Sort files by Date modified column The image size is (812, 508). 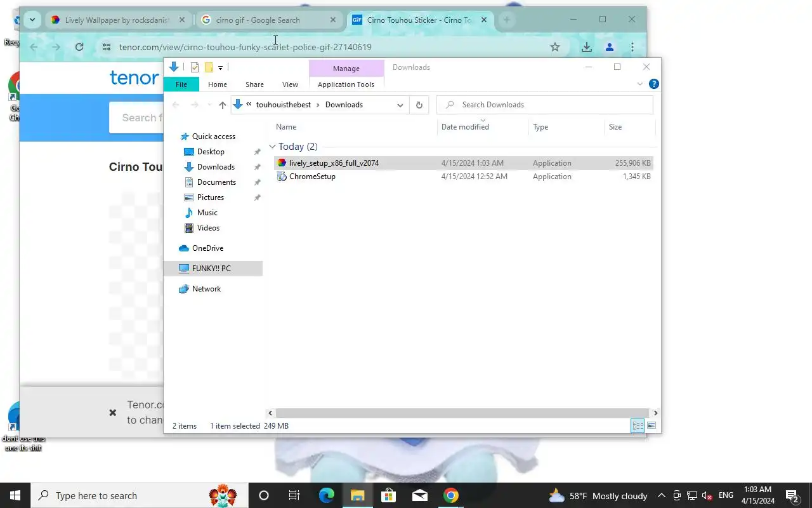click(465, 127)
